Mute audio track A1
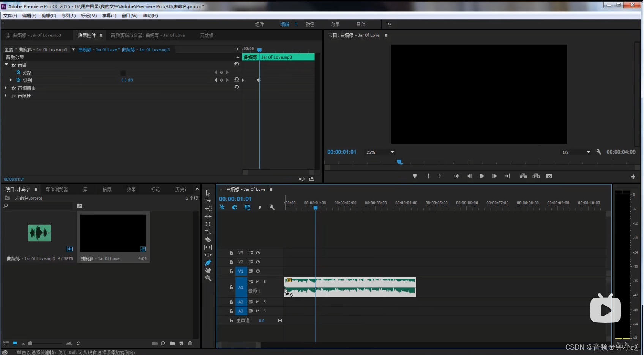The height and width of the screenshot is (355, 644). coord(257,282)
